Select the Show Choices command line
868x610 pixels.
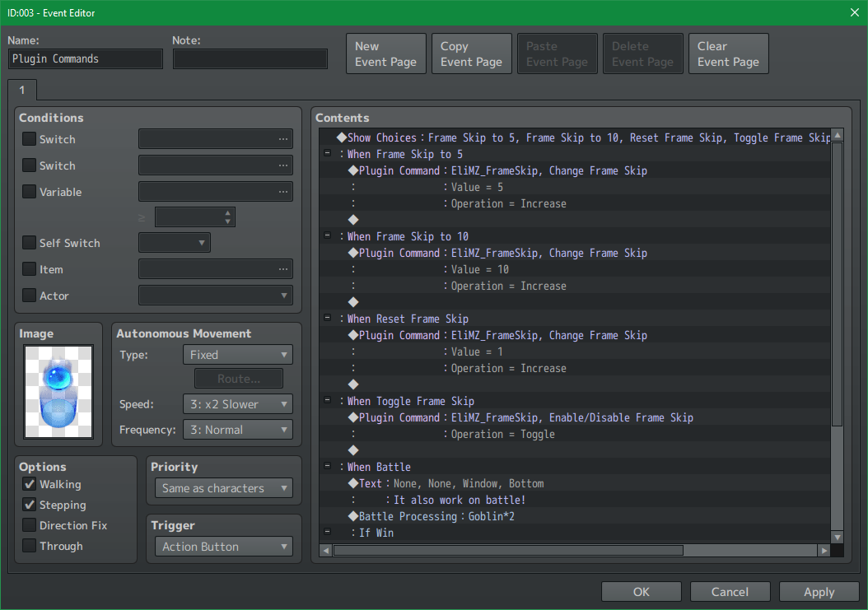click(575, 137)
